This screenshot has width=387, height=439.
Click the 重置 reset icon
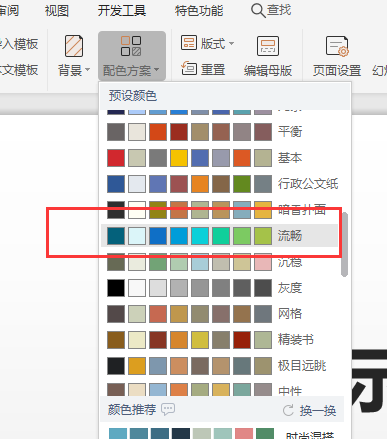(x=189, y=68)
